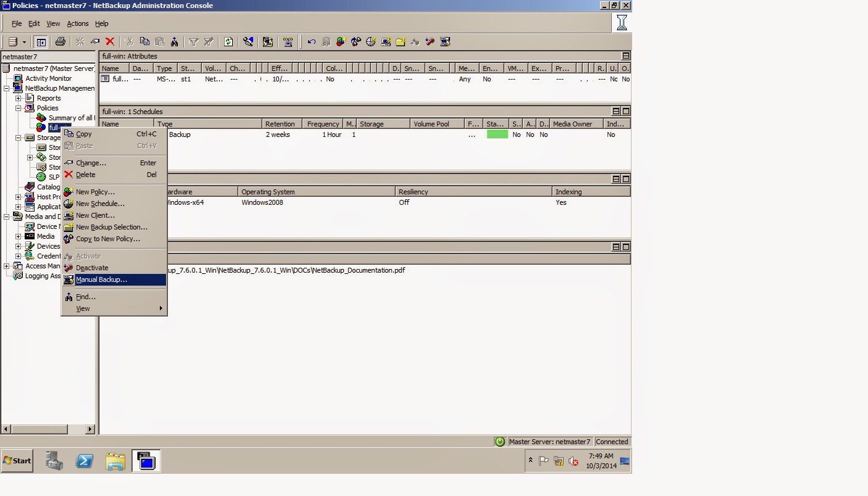
Task: Click the filter funnel icon on the toolbar
Action: 194,41
